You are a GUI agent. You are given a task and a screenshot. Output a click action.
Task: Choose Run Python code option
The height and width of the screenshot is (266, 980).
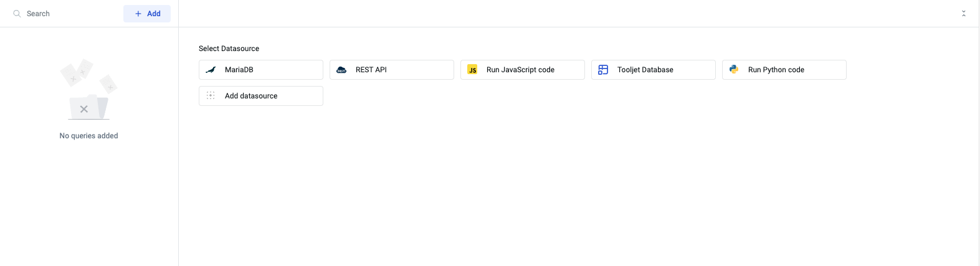point(784,70)
